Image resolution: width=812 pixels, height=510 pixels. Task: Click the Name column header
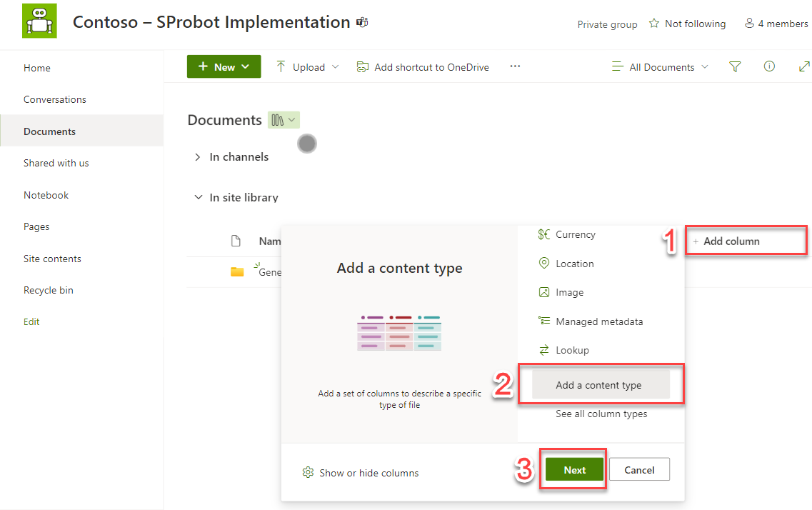click(270, 241)
